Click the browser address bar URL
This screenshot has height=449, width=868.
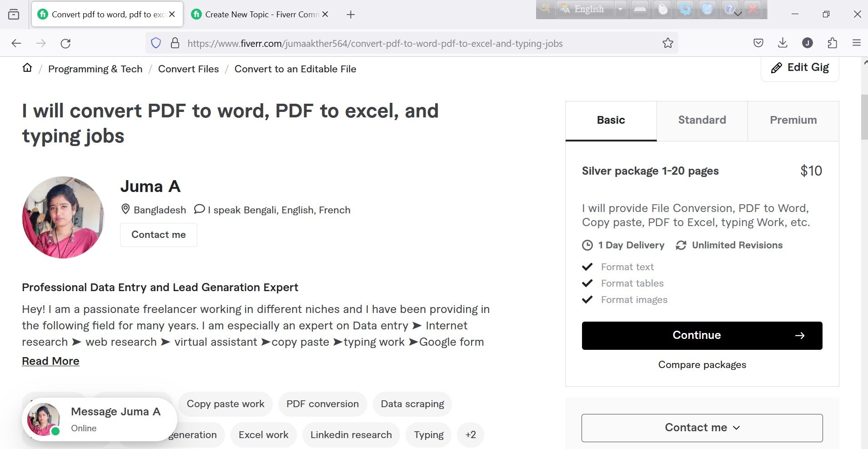[375, 43]
